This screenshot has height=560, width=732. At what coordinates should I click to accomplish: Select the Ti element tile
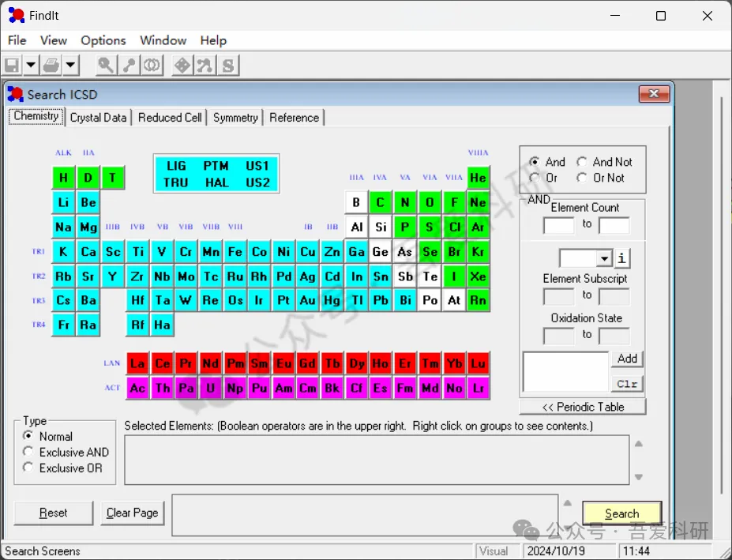coord(137,252)
